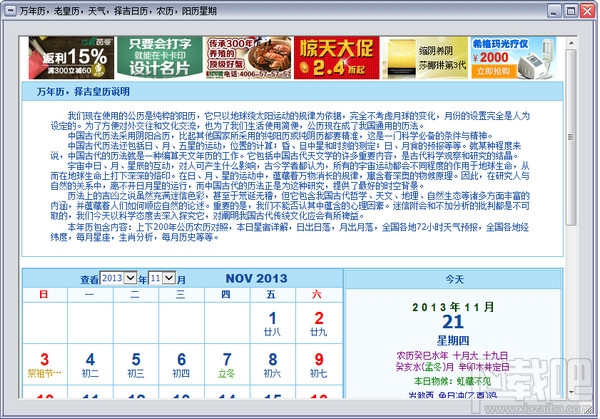Open the window system menu icon
Image resolution: width=600 pixels, height=419 pixels.
coord(10,11)
